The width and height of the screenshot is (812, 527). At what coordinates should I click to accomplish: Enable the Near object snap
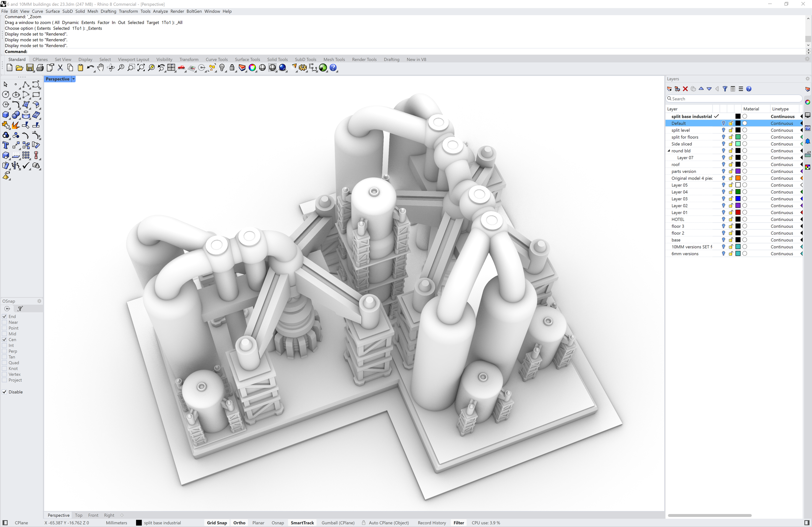(x=5, y=322)
